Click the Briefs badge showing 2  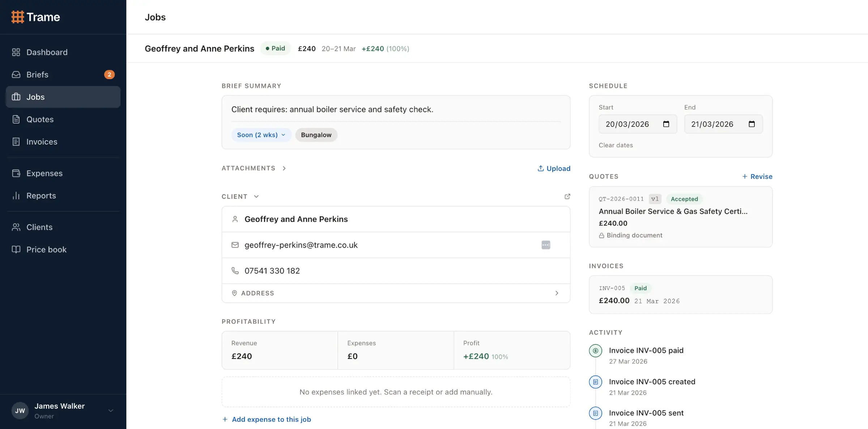[x=109, y=74]
